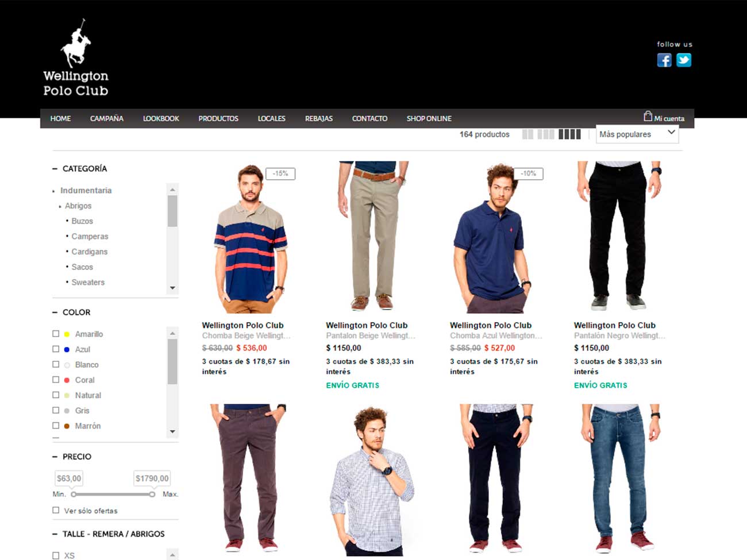This screenshot has height=560, width=747.
Task: Click the category list scrollbar thumb
Action: tap(172, 211)
